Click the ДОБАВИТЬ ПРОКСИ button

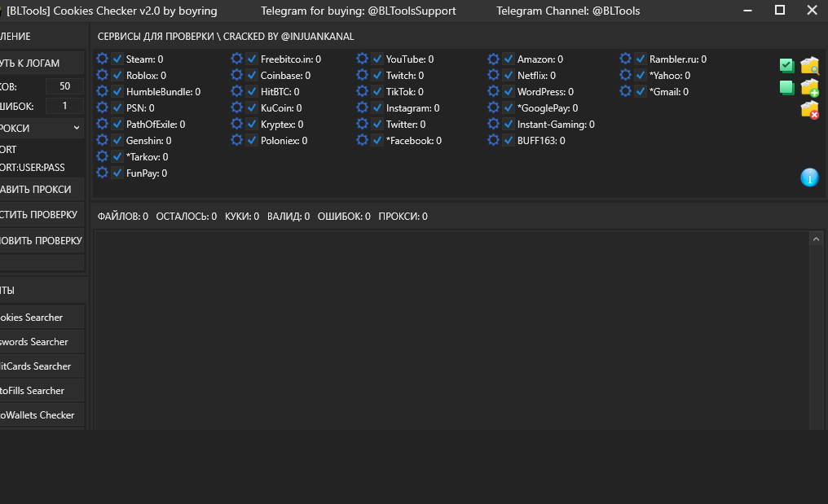tap(42, 190)
